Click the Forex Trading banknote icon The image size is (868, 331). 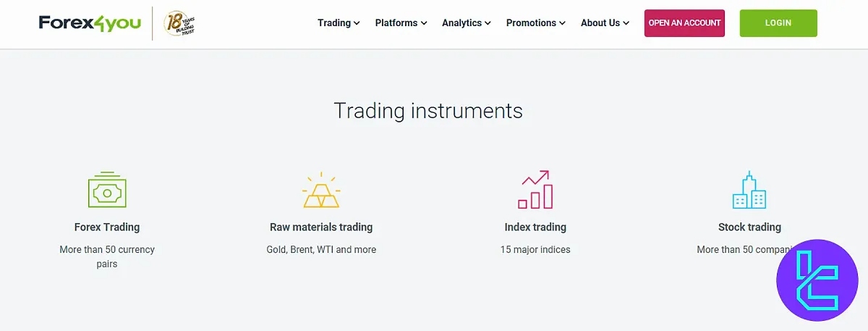107,190
